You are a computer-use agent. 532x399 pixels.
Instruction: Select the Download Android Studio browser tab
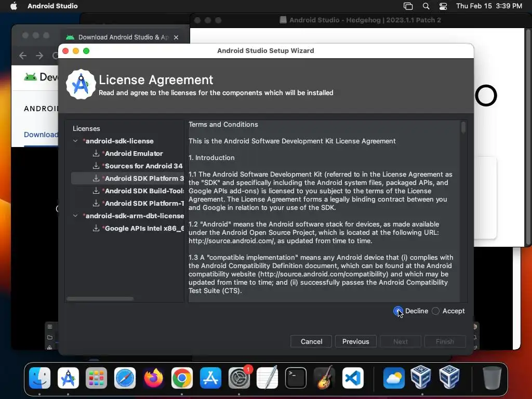pyautogui.click(x=124, y=37)
